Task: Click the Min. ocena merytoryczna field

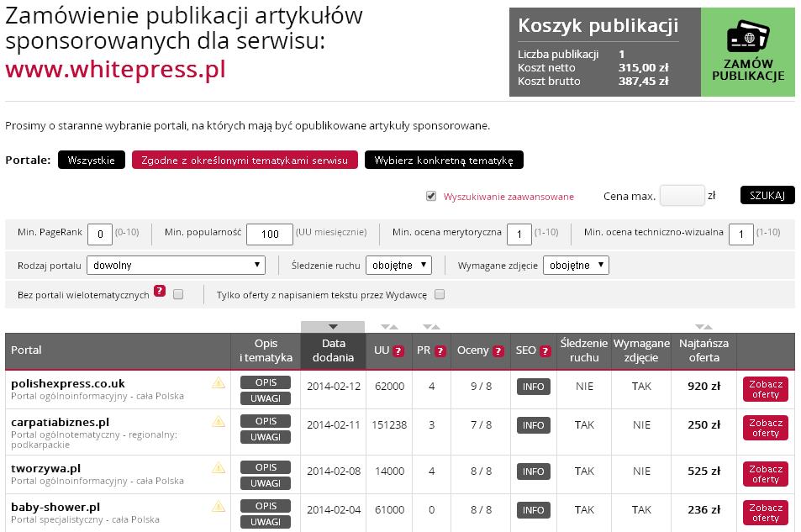Action: coord(519,234)
